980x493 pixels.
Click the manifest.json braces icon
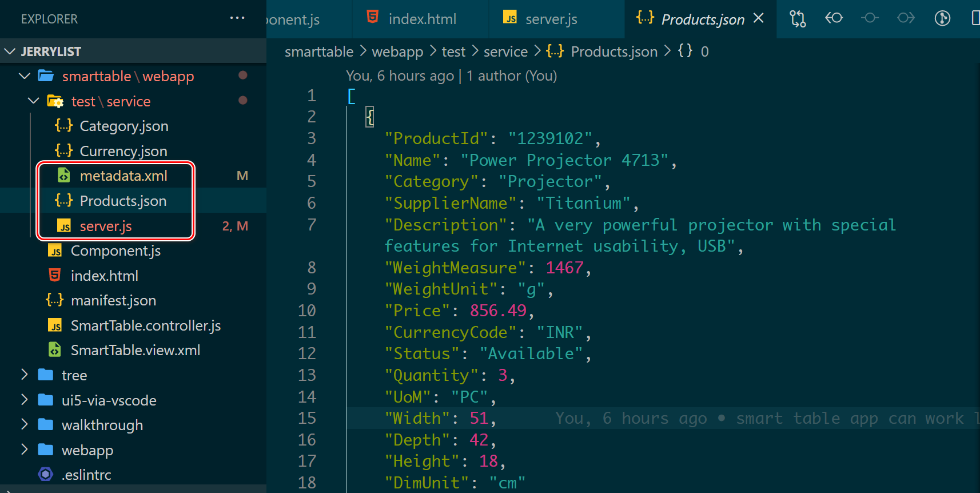click(54, 300)
